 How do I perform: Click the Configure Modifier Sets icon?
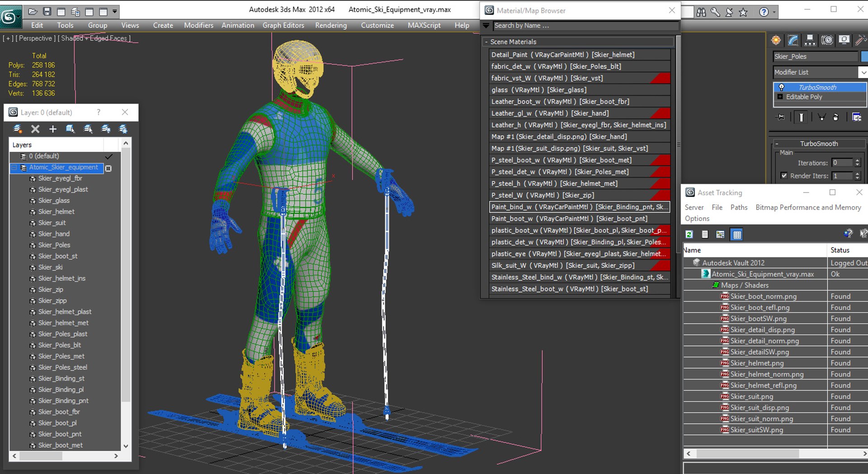click(x=857, y=117)
